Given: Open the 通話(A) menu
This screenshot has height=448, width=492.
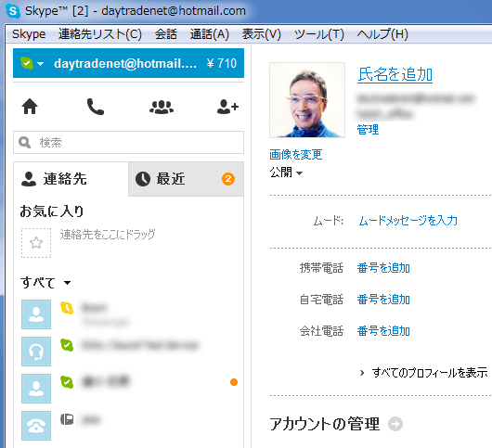Looking at the screenshot, I should point(210,34).
